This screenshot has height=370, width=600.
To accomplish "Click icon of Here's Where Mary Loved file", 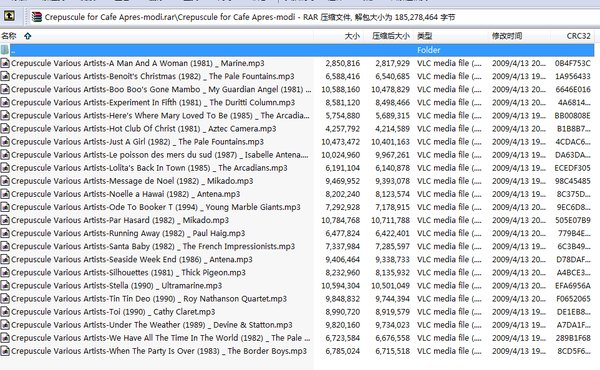I will pyautogui.click(x=5, y=116).
